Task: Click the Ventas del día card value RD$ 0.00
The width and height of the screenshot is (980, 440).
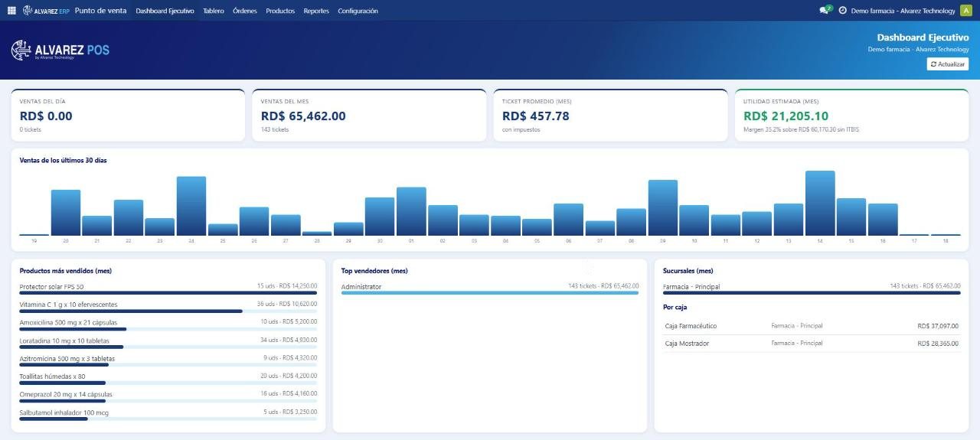Action: (46, 116)
